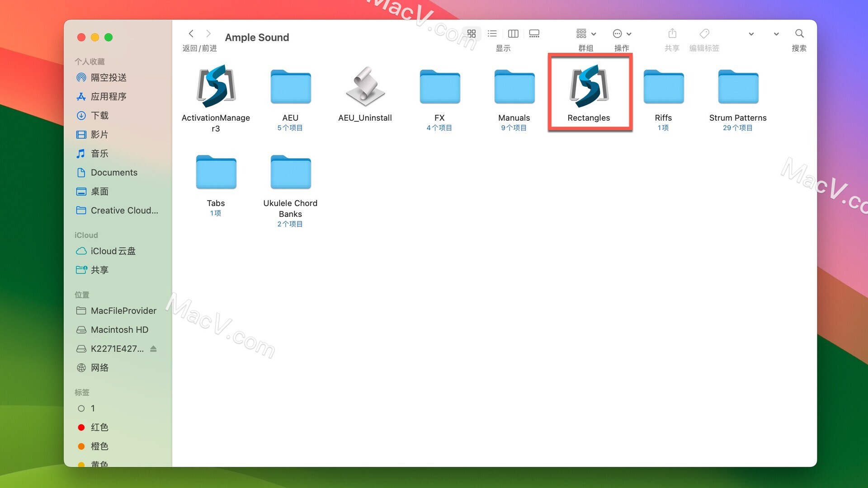Open the ActivationManager3 app icon
The image size is (868, 488).
[x=216, y=86]
